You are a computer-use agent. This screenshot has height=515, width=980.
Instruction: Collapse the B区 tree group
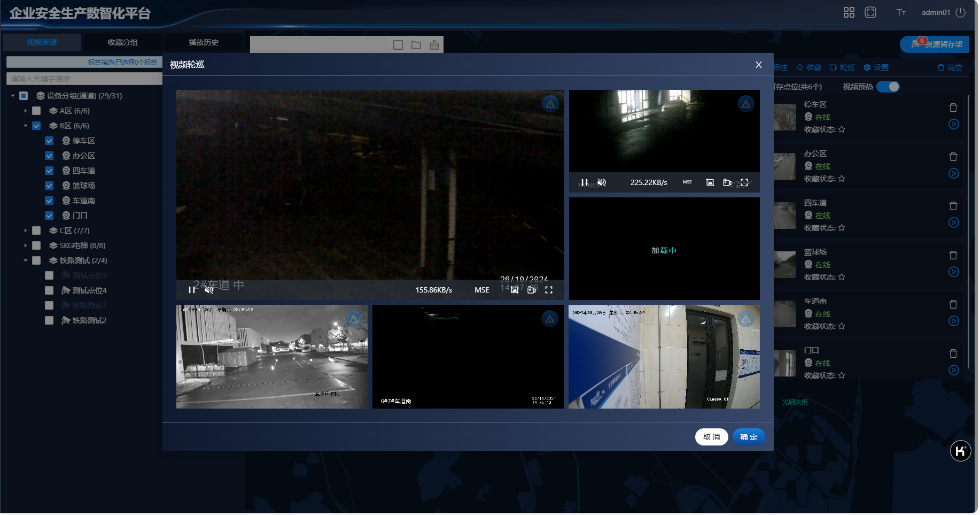pyautogui.click(x=25, y=126)
